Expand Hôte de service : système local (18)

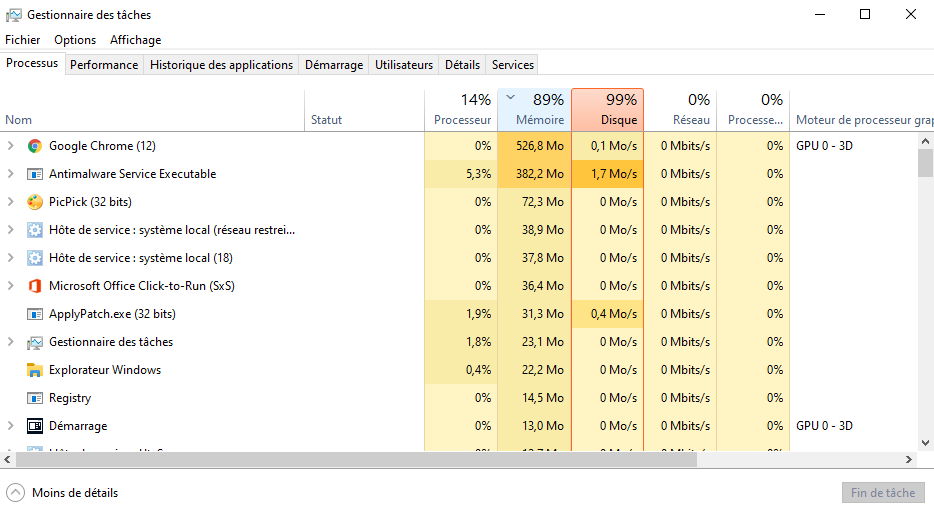[11, 258]
